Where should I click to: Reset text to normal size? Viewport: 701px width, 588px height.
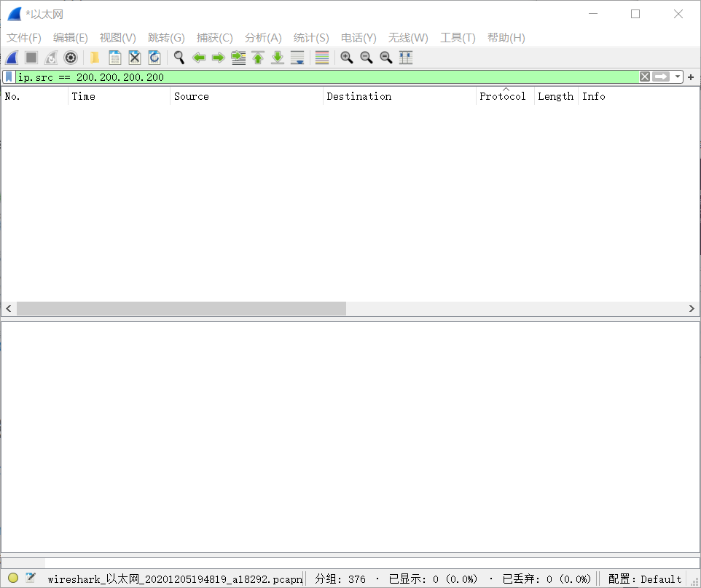(385, 58)
